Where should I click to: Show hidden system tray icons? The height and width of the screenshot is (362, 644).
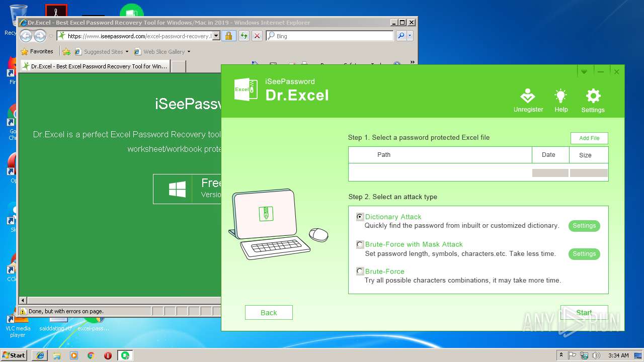[561, 355]
